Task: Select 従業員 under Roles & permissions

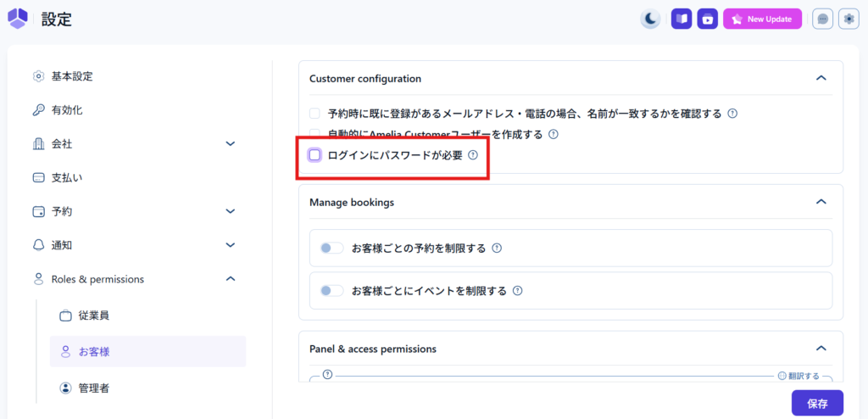Action: (x=93, y=316)
